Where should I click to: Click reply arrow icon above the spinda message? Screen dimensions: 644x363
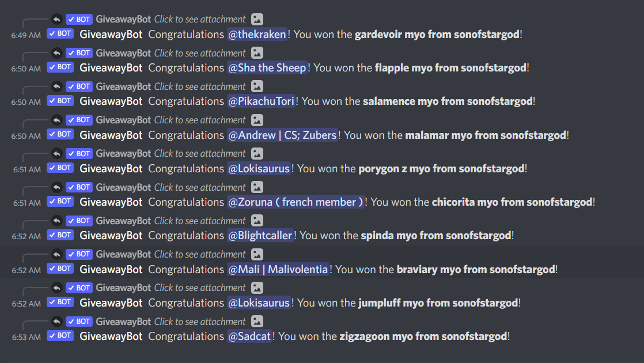click(x=56, y=221)
